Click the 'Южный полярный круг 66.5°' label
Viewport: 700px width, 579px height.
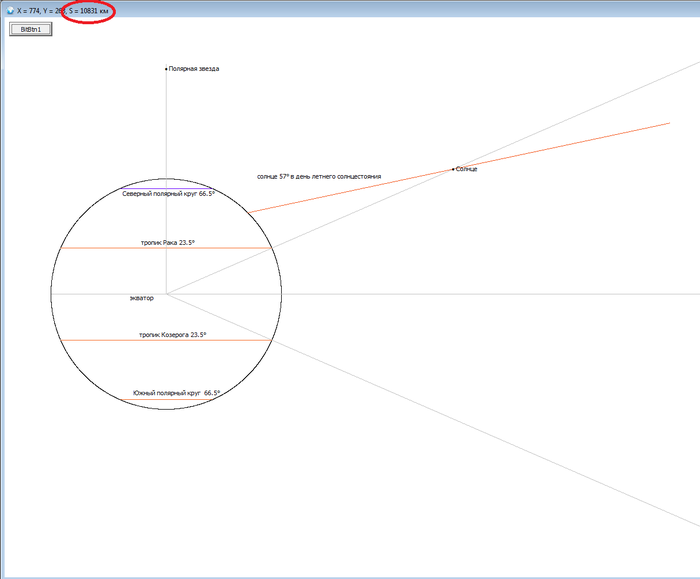176,393
